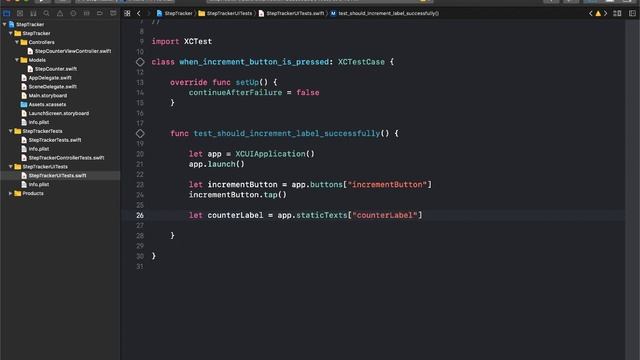Open the Breakpoint navigator tab
640x360 pixels.
click(100, 13)
